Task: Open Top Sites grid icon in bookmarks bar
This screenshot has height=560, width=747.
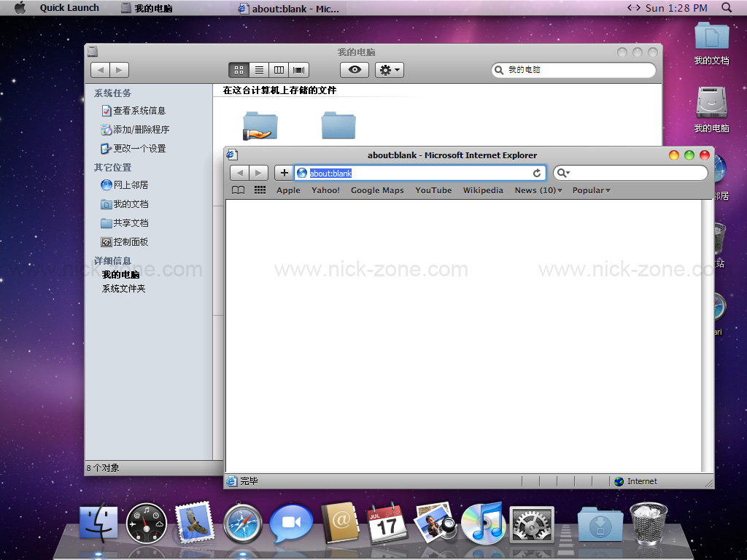Action: pyautogui.click(x=260, y=190)
